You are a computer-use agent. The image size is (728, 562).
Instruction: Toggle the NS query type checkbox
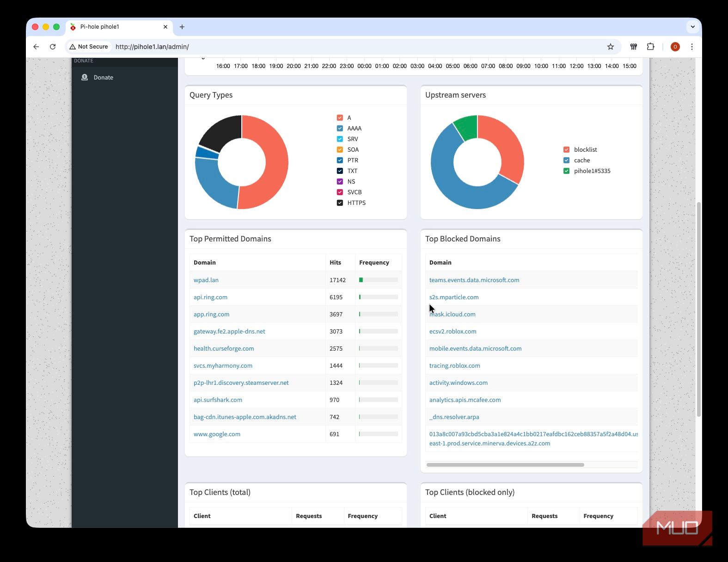point(340,182)
